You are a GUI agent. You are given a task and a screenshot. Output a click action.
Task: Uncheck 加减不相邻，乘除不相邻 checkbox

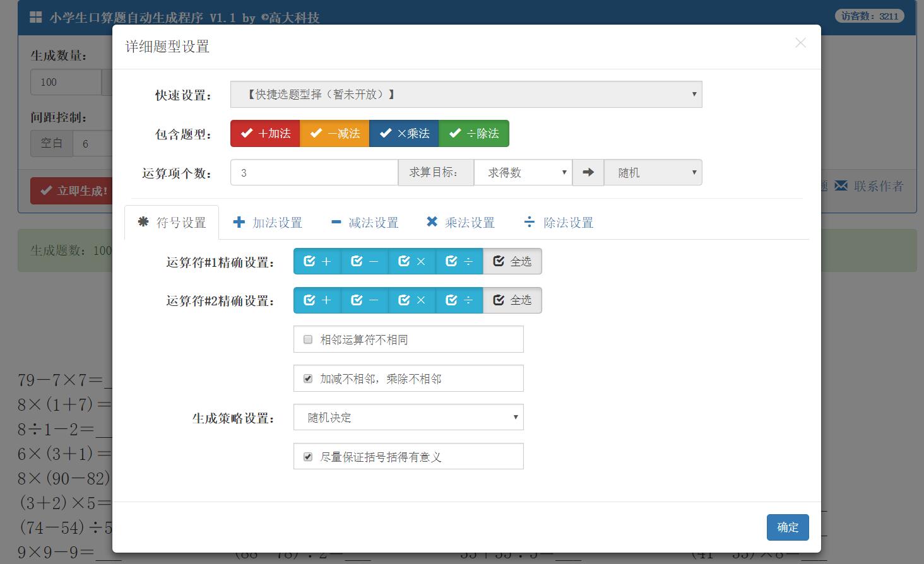coord(308,379)
